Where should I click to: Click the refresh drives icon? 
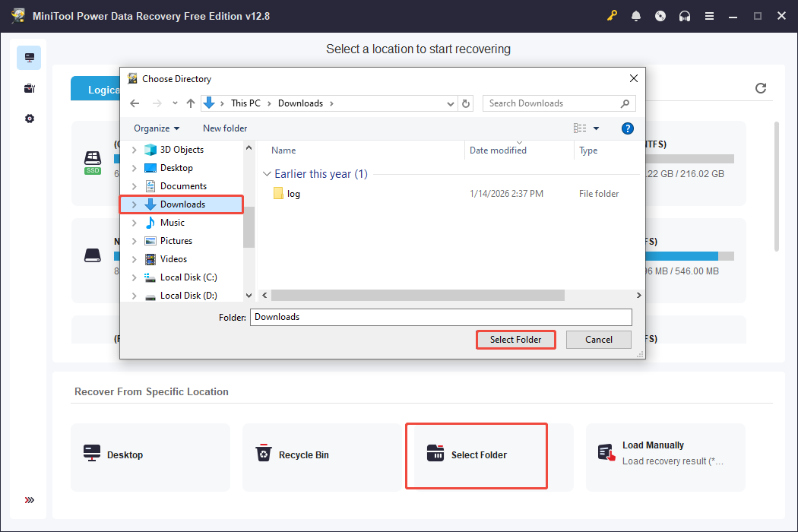point(760,88)
